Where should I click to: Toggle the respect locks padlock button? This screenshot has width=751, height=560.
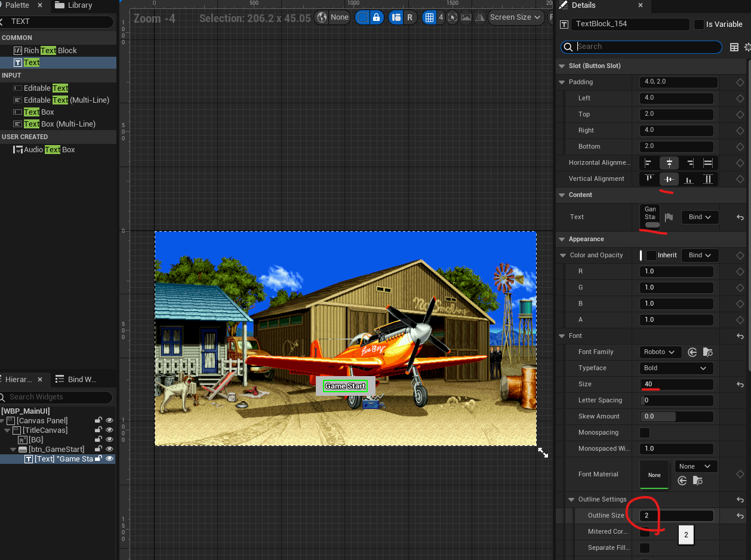tap(376, 17)
